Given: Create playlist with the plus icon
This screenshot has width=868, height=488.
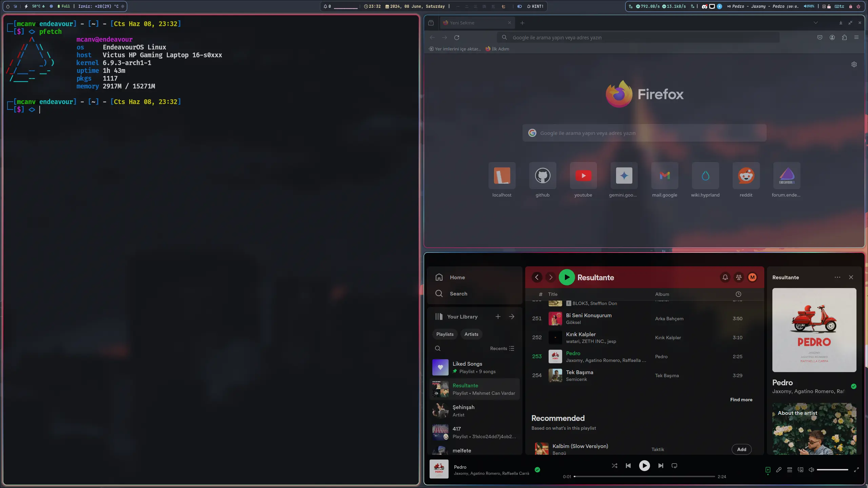Looking at the screenshot, I should [x=498, y=317].
